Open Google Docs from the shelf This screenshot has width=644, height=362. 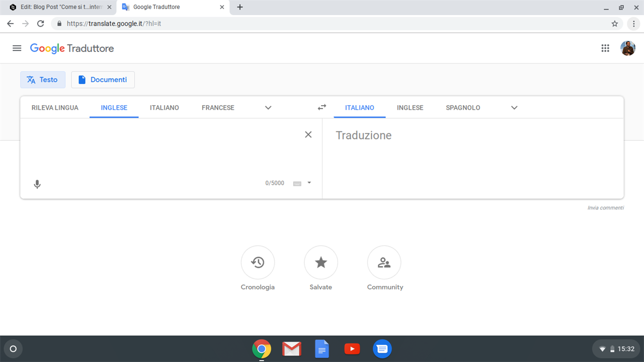point(322,348)
